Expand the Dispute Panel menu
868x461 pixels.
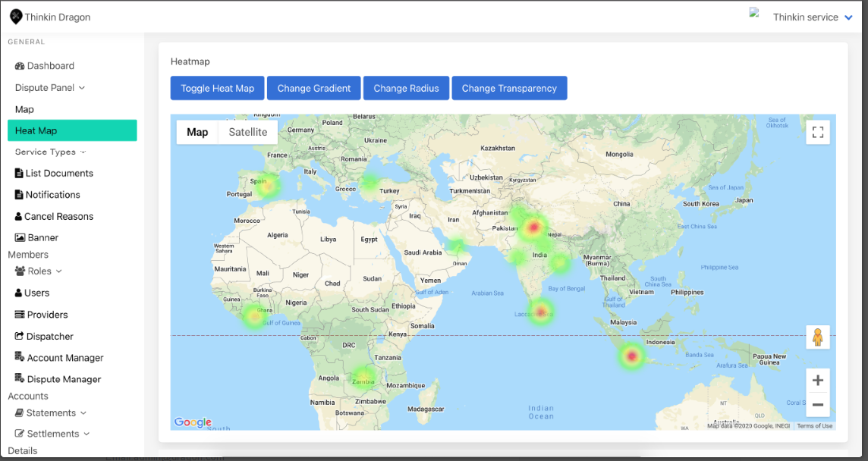point(49,88)
